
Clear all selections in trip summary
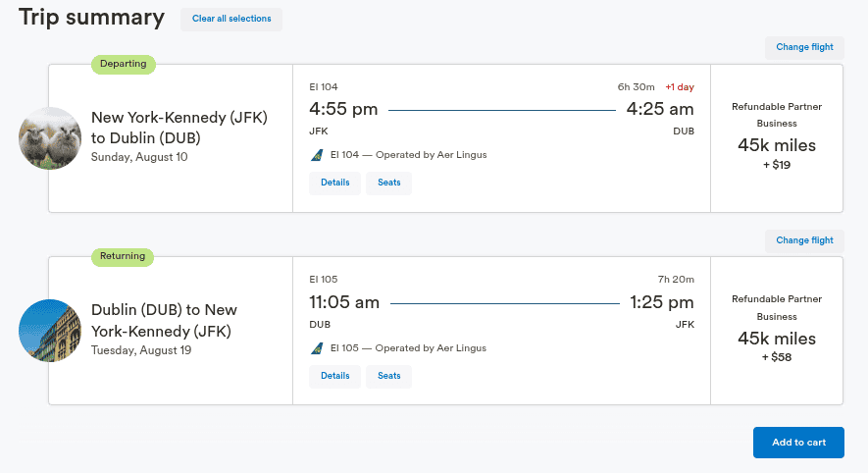click(231, 19)
